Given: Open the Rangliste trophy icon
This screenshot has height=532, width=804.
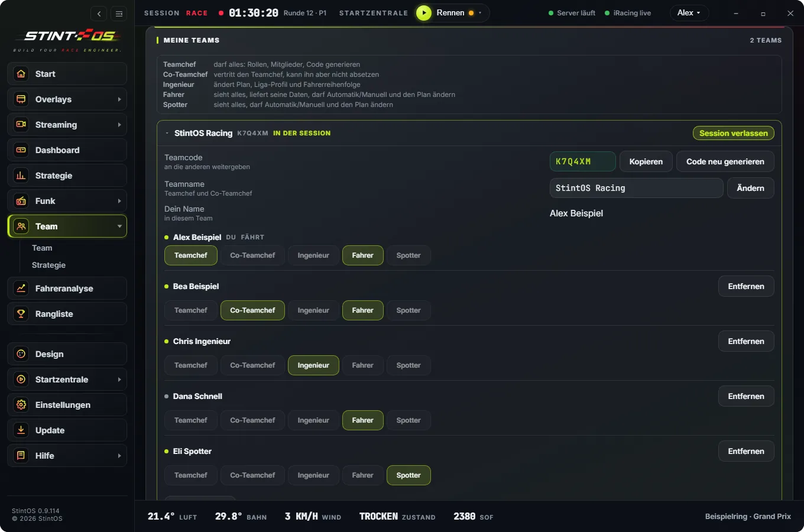Looking at the screenshot, I should tap(21, 314).
